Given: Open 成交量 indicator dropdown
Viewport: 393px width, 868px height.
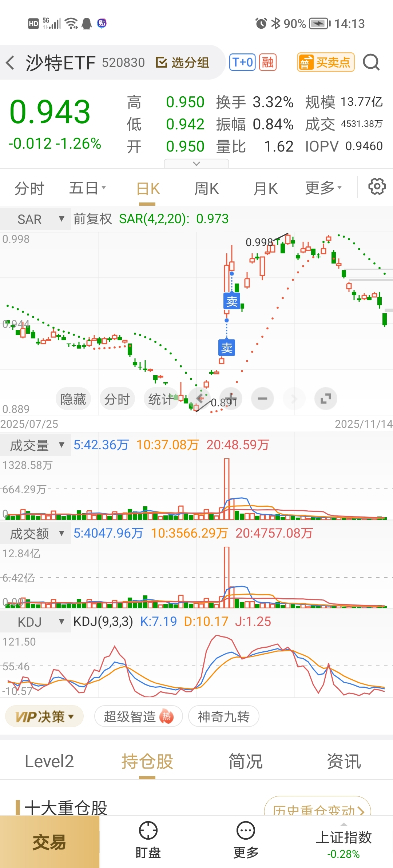Looking at the screenshot, I should (35, 445).
